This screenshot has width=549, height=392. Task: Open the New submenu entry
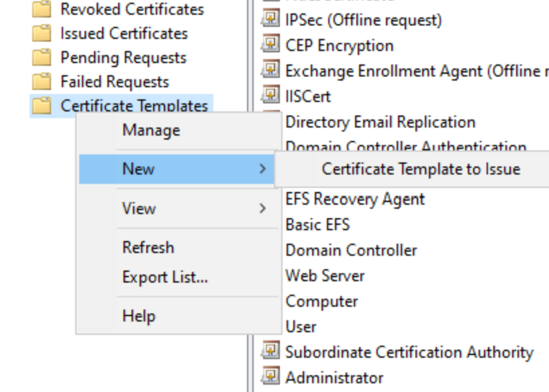click(177, 169)
